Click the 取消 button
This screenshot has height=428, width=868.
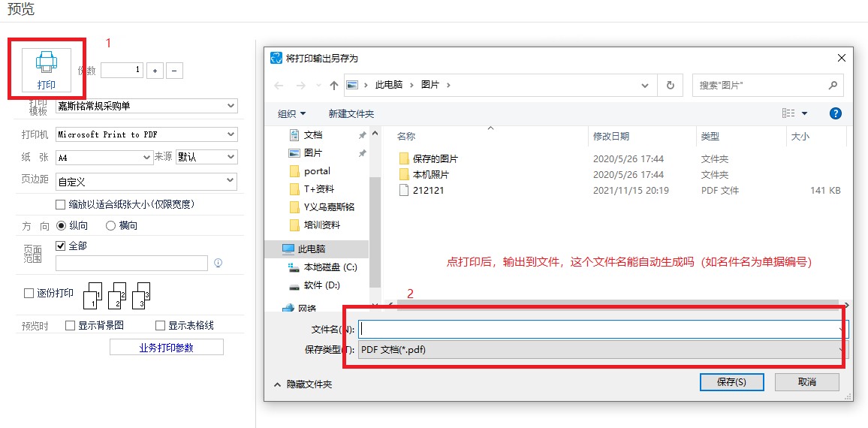click(807, 382)
